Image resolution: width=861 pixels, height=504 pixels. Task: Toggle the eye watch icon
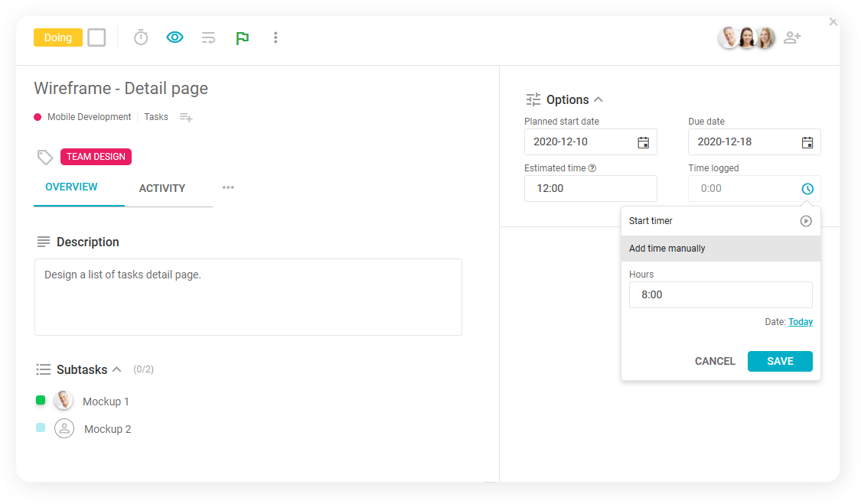tap(174, 37)
